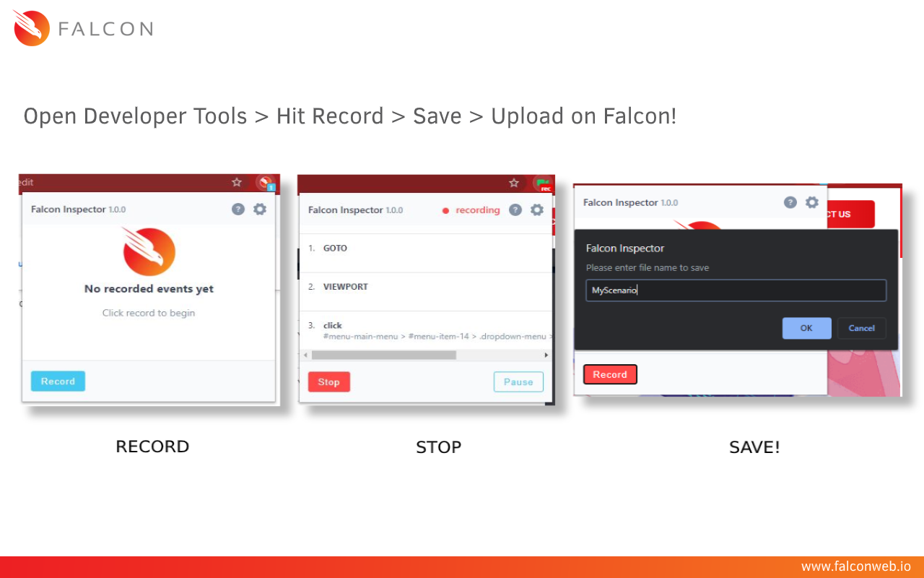Viewport: 924px width, 578px height.
Task: Click 'Falcon Inspector' heading of save dialog
Action: pos(625,248)
